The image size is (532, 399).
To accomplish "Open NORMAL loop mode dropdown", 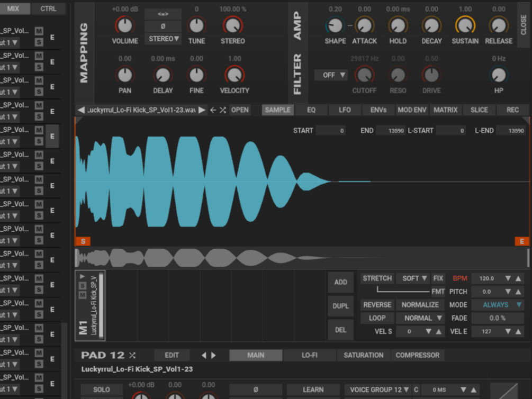I will point(420,318).
